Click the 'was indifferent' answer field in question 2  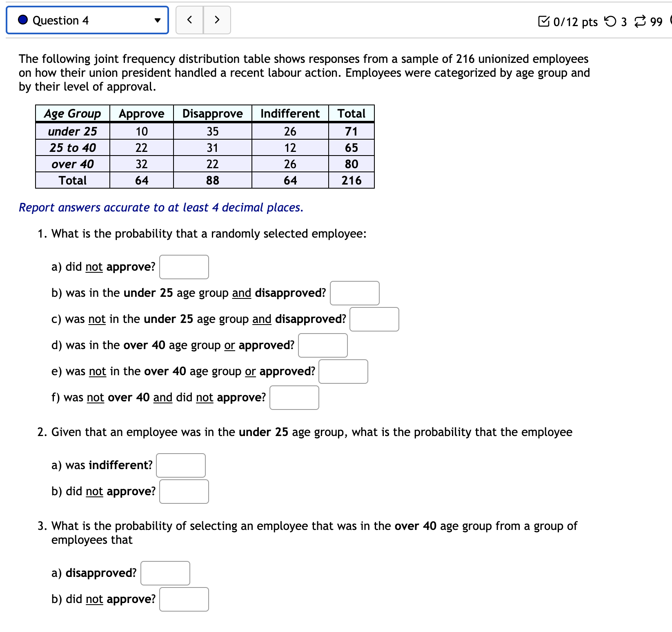pos(180,465)
